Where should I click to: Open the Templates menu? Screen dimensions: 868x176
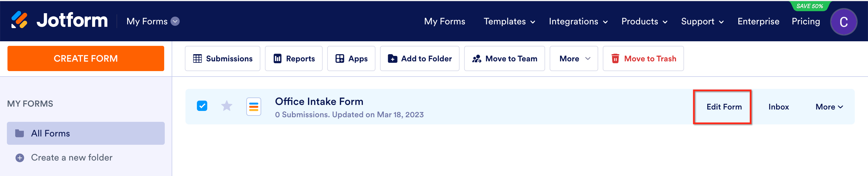coord(509,21)
